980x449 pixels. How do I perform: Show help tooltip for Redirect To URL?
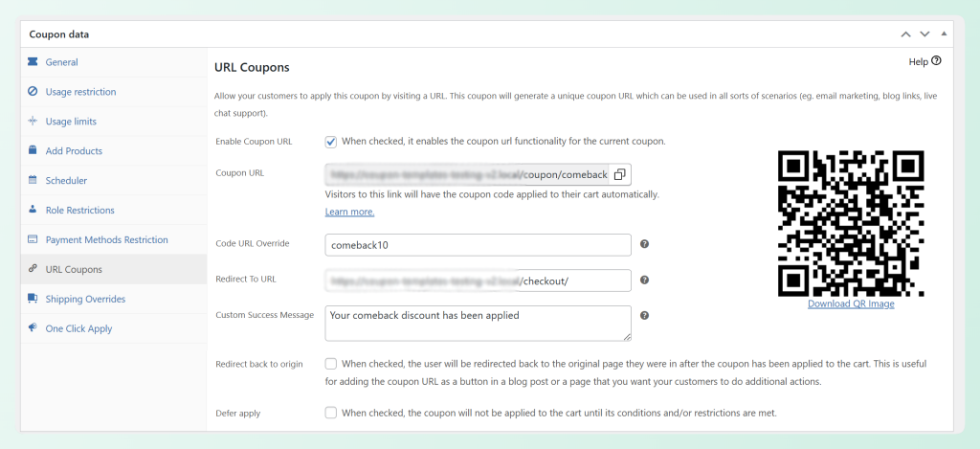click(644, 281)
